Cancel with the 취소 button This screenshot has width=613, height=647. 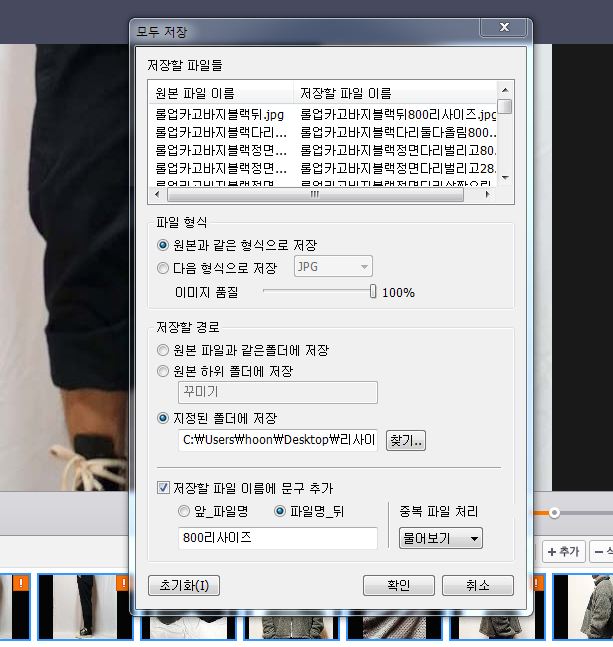coord(478,585)
